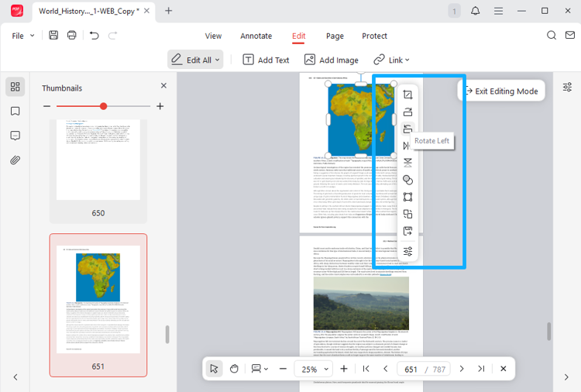Click the page number field showing 651
581x392 pixels.
pos(411,369)
